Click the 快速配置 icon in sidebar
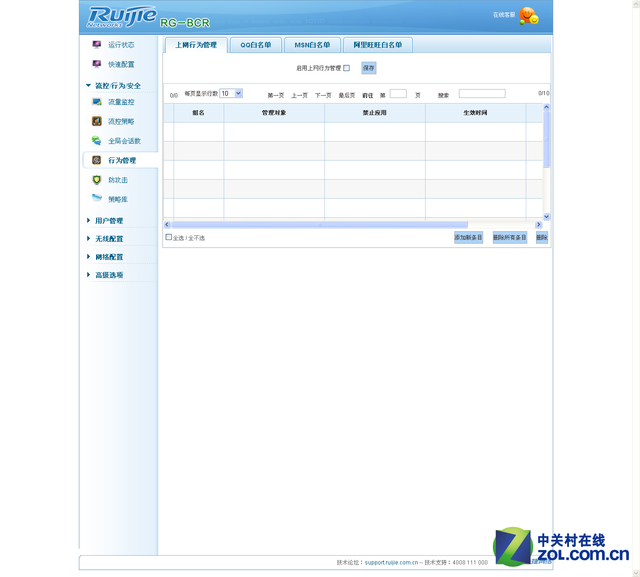 pos(97,64)
